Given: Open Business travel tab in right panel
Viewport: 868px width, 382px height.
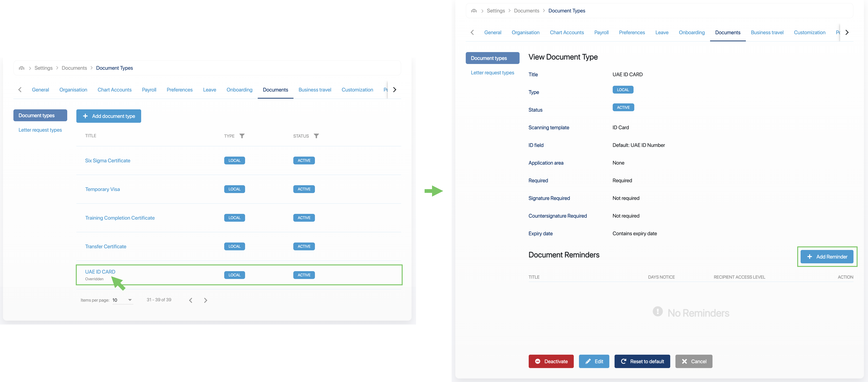Looking at the screenshot, I should (767, 33).
